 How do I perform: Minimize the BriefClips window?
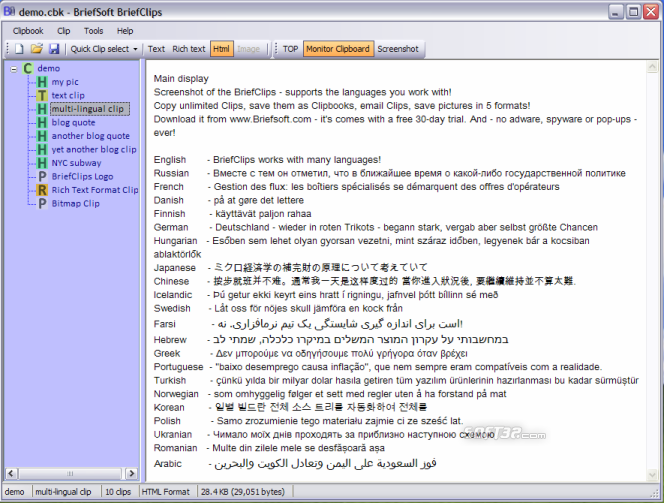click(616, 12)
